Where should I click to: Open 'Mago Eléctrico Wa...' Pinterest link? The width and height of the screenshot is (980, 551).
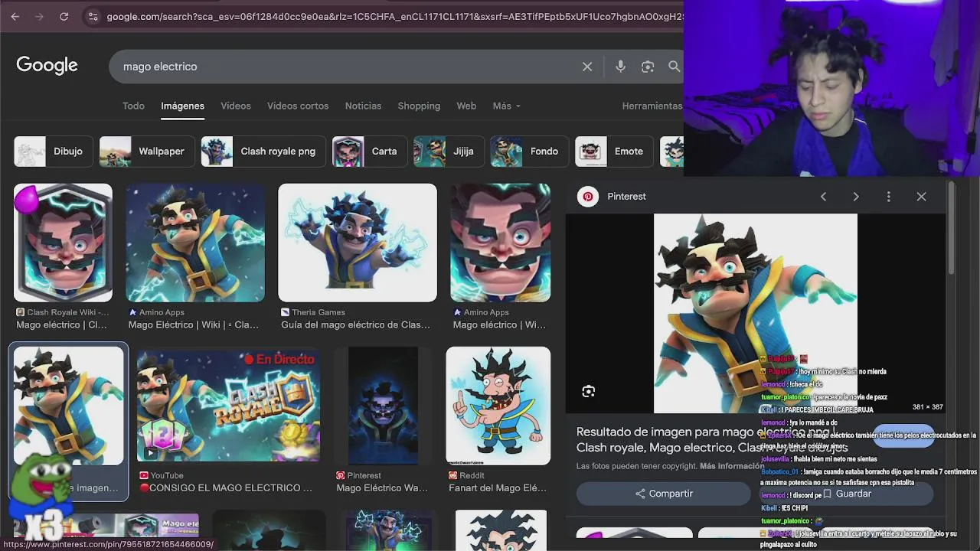pos(382,487)
